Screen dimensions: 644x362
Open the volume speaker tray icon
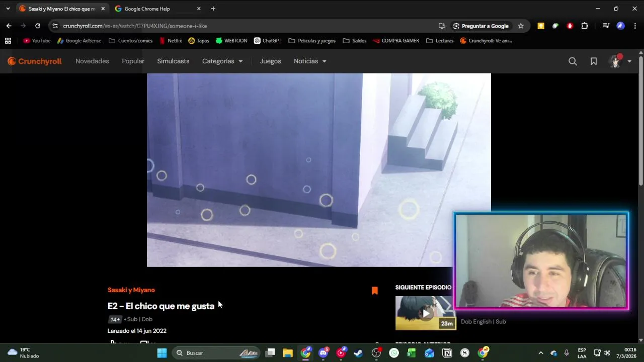[607, 353]
